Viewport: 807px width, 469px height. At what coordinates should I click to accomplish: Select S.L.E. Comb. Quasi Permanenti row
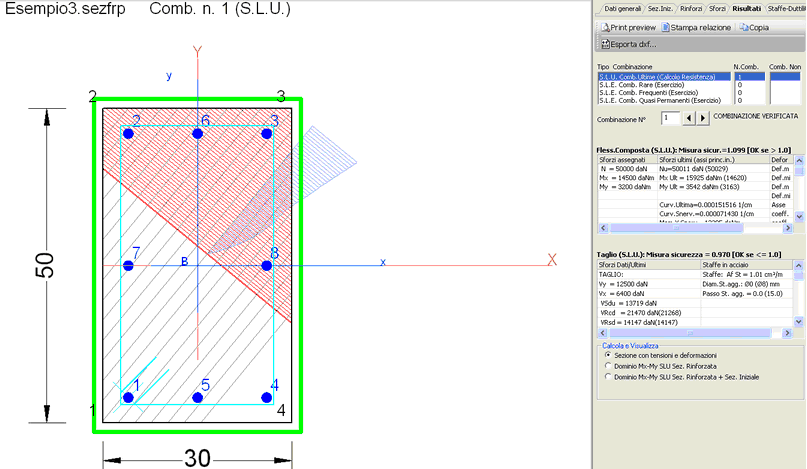coord(664,100)
